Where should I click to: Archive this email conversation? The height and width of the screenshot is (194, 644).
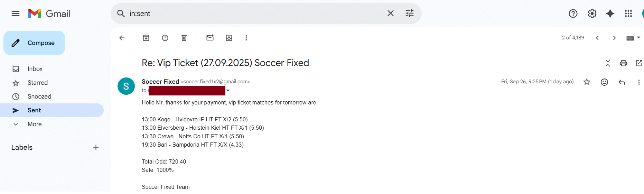coord(146,38)
